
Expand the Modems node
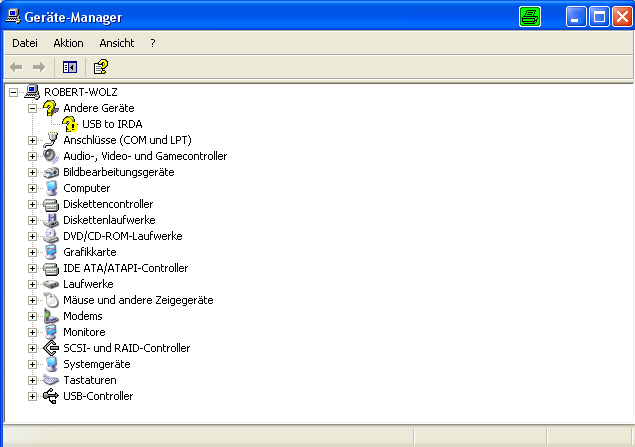(32, 316)
